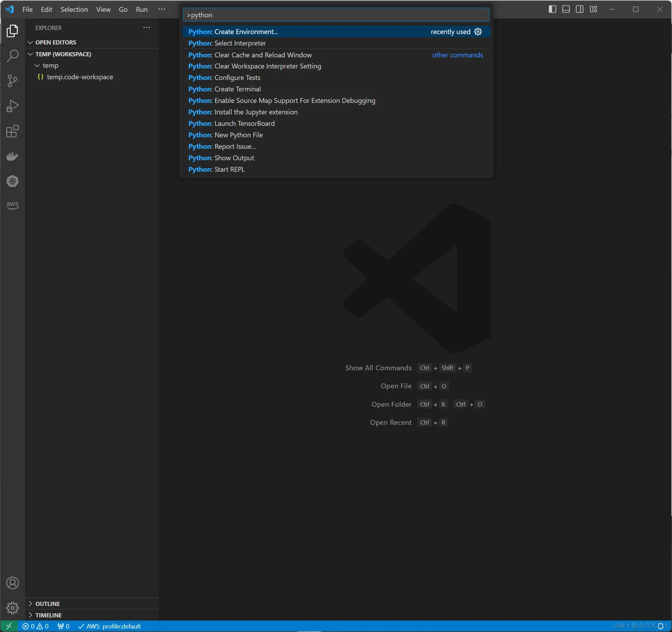Toggle the bottom panel layout button
The height and width of the screenshot is (632, 672).
(x=566, y=9)
